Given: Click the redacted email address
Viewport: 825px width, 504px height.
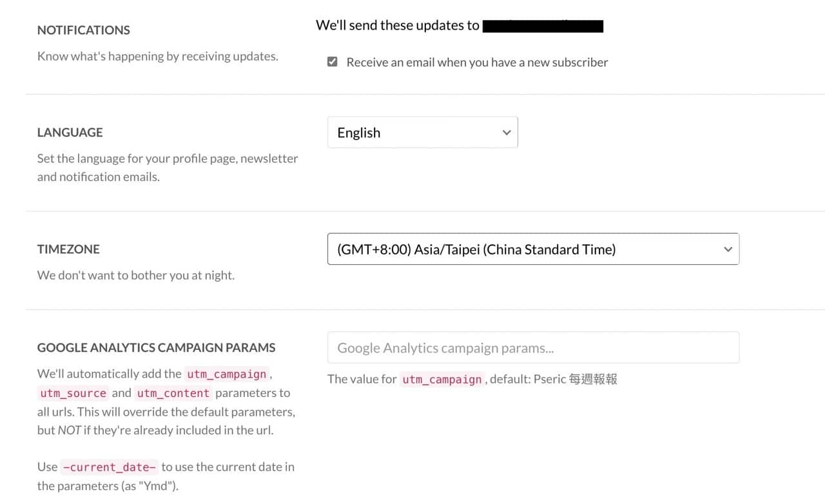Looking at the screenshot, I should click(x=543, y=26).
